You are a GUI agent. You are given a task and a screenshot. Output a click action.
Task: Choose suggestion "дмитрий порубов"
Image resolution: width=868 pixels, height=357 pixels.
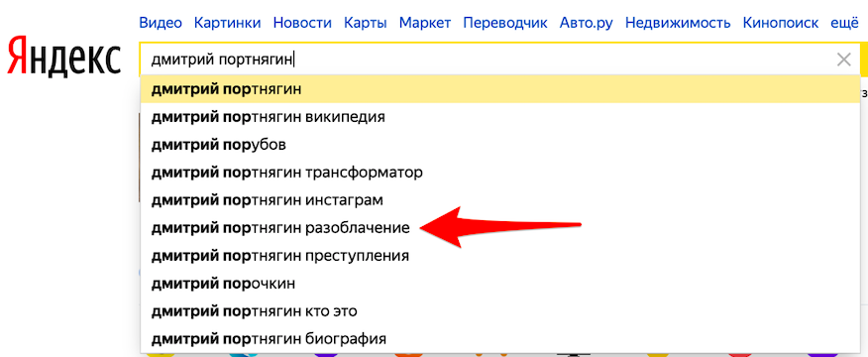coord(499,145)
